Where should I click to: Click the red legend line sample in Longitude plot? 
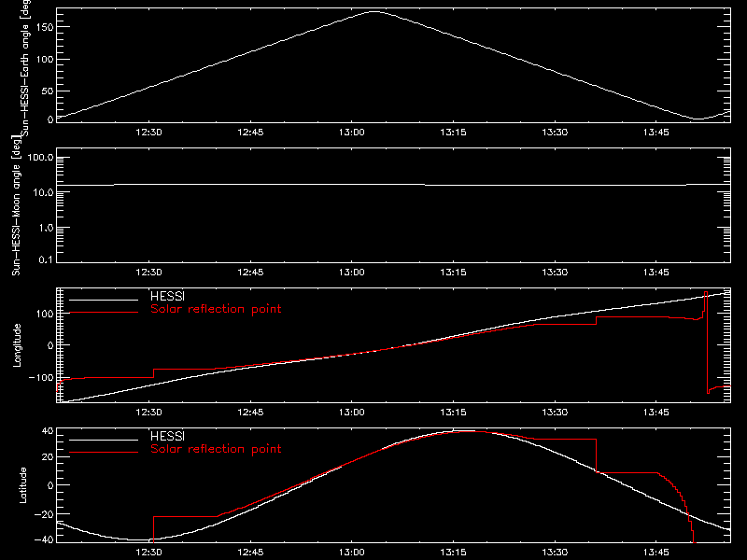pyautogui.click(x=104, y=313)
